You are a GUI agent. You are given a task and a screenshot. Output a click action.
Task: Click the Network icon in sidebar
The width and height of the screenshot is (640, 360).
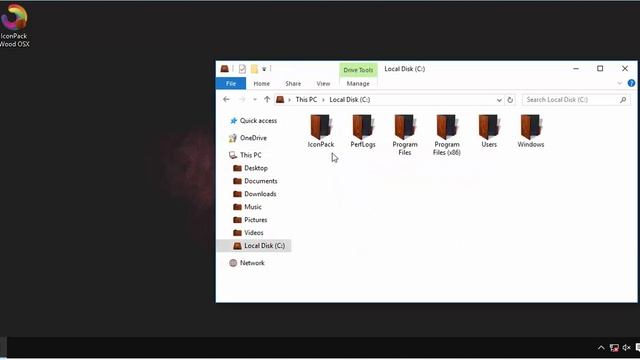[x=233, y=263]
